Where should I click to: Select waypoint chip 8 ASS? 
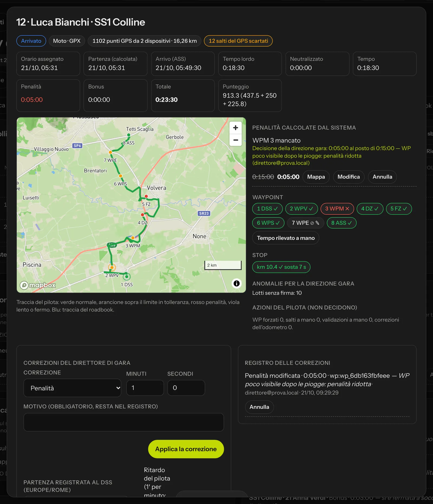342,223
